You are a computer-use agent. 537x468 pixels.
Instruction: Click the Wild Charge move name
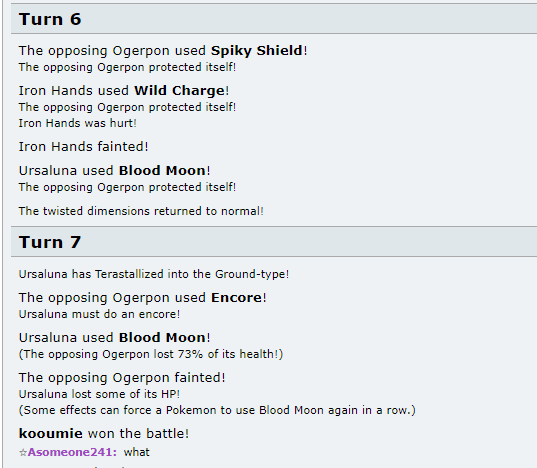(x=179, y=91)
